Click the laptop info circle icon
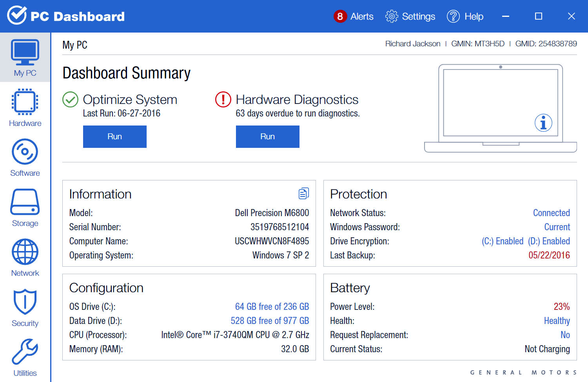The width and height of the screenshot is (588, 382). point(543,122)
